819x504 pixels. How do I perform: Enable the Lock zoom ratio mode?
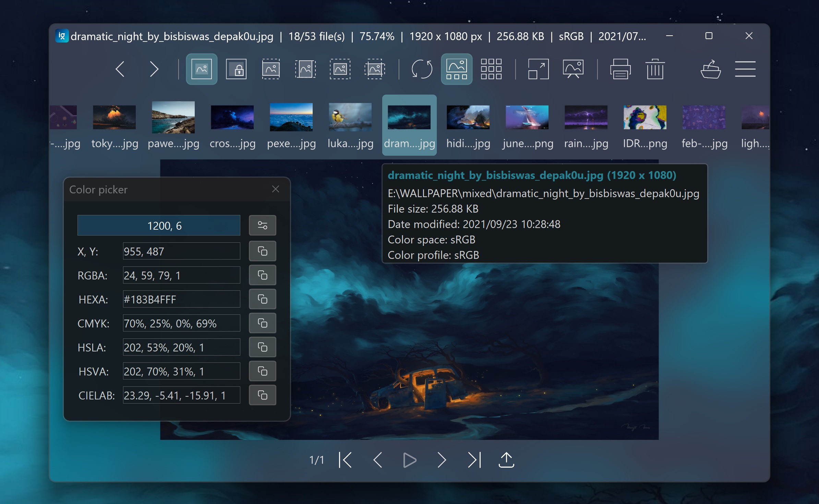click(x=236, y=69)
